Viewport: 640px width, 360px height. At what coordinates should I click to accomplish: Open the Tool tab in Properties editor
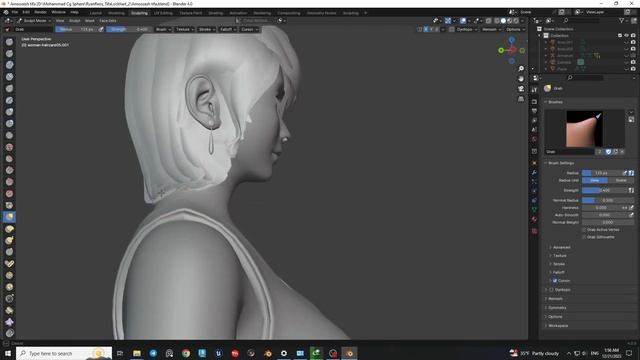[x=534, y=90]
